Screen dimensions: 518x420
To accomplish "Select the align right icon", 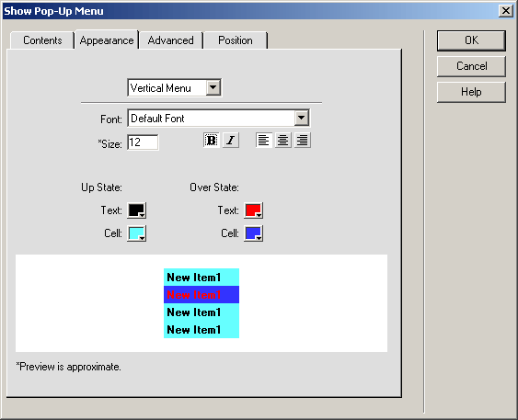I will (303, 141).
